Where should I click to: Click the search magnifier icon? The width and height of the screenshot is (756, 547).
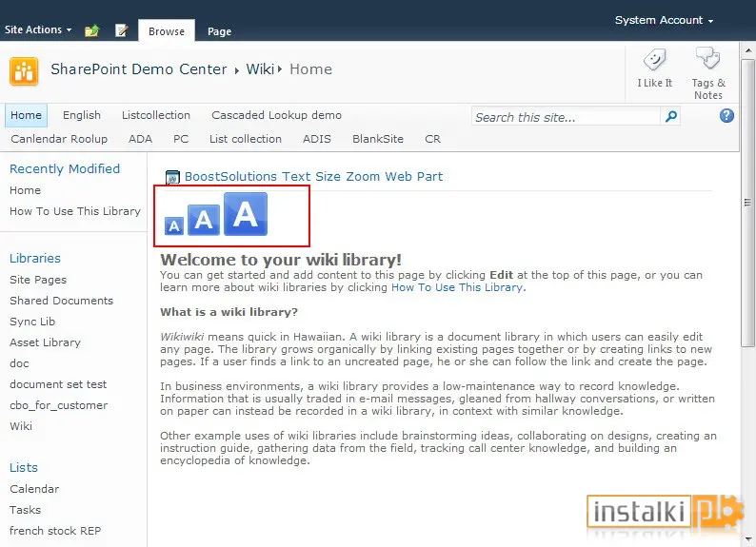tap(670, 116)
